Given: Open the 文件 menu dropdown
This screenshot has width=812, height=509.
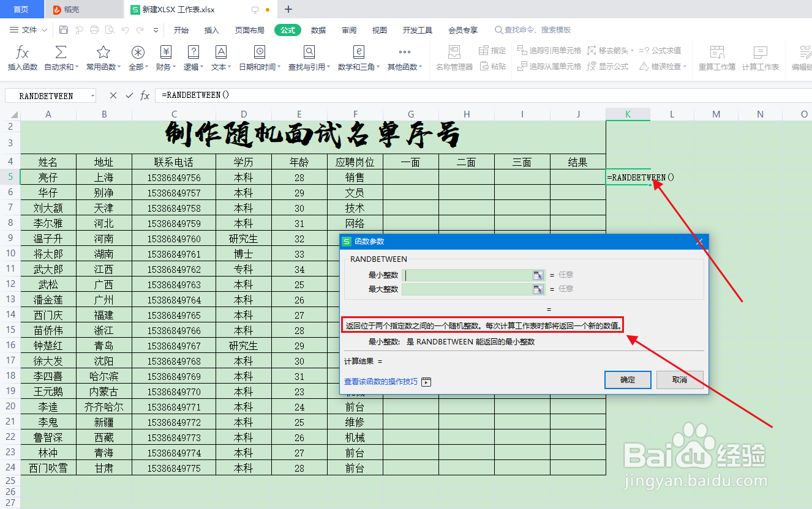Looking at the screenshot, I should pyautogui.click(x=29, y=30).
